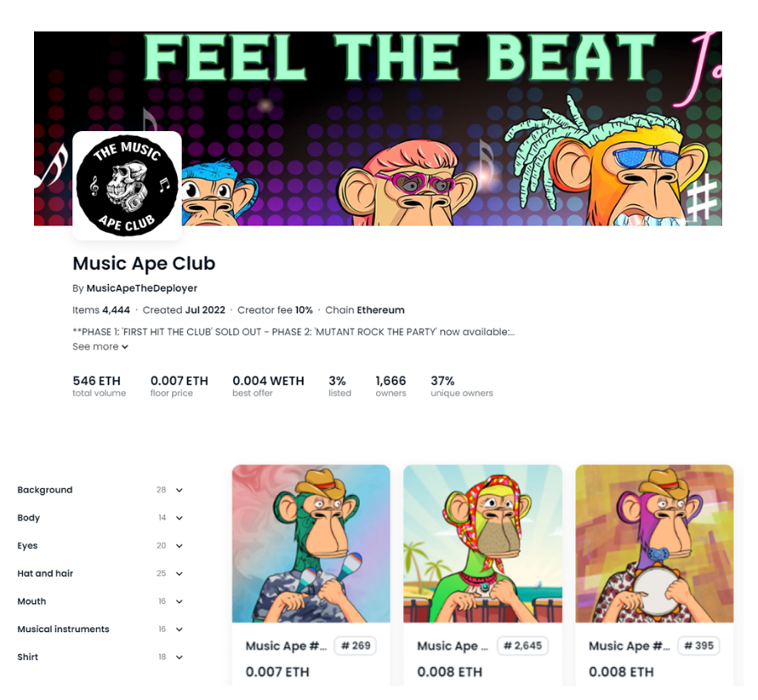Image resolution: width=758 pixels, height=700 pixels.
Task: Click the 0.007 ETH floor price stat
Action: coord(180,386)
